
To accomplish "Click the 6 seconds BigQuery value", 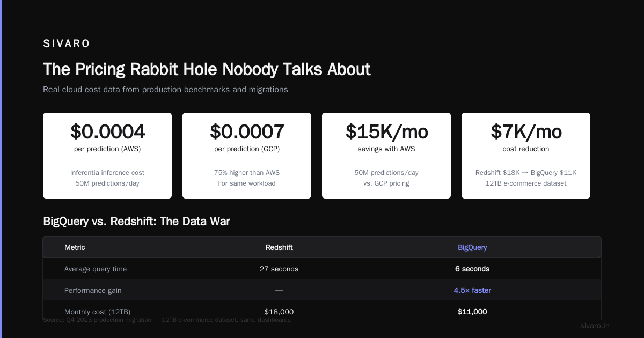I will tap(472, 269).
